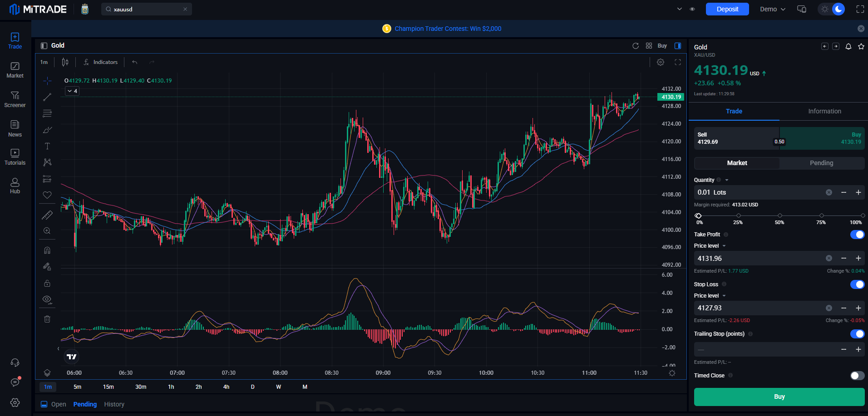Open the Hub in sidebar

point(15,186)
